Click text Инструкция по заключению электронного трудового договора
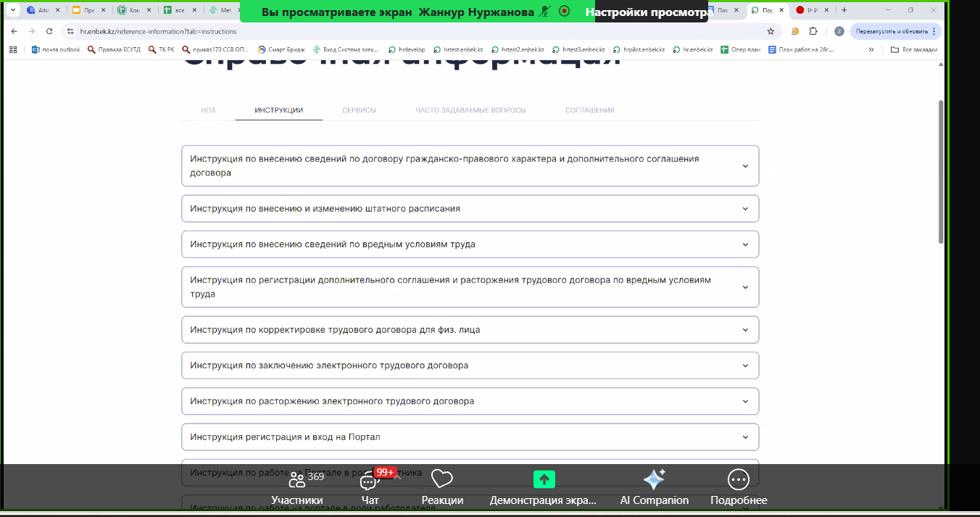The height and width of the screenshot is (517, 980). pyautogui.click(x=329, y=365)
